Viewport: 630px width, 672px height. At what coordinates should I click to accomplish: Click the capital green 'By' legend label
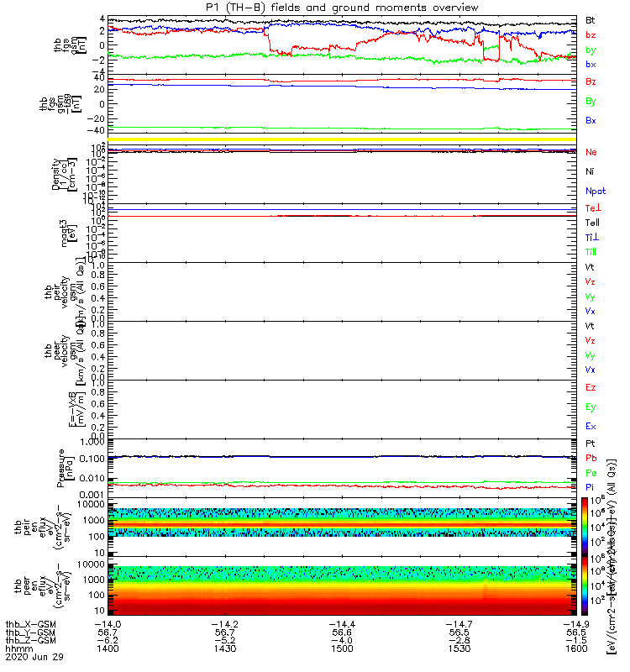(x=591, y=102)
